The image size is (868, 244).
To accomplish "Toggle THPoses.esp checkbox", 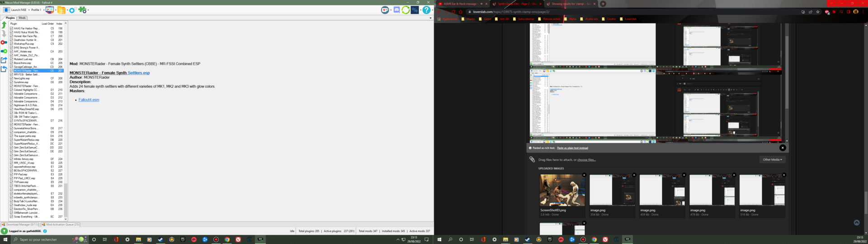I will [11, 182].
